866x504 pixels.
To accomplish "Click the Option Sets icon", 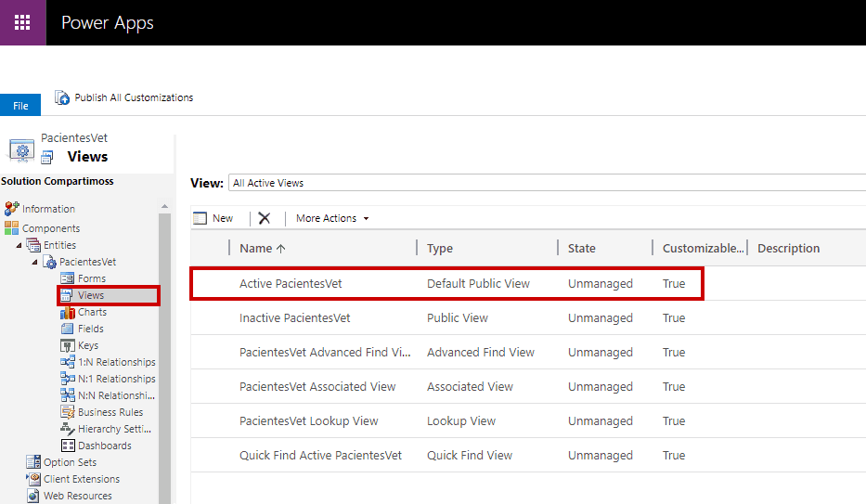I will coord(33,462).
